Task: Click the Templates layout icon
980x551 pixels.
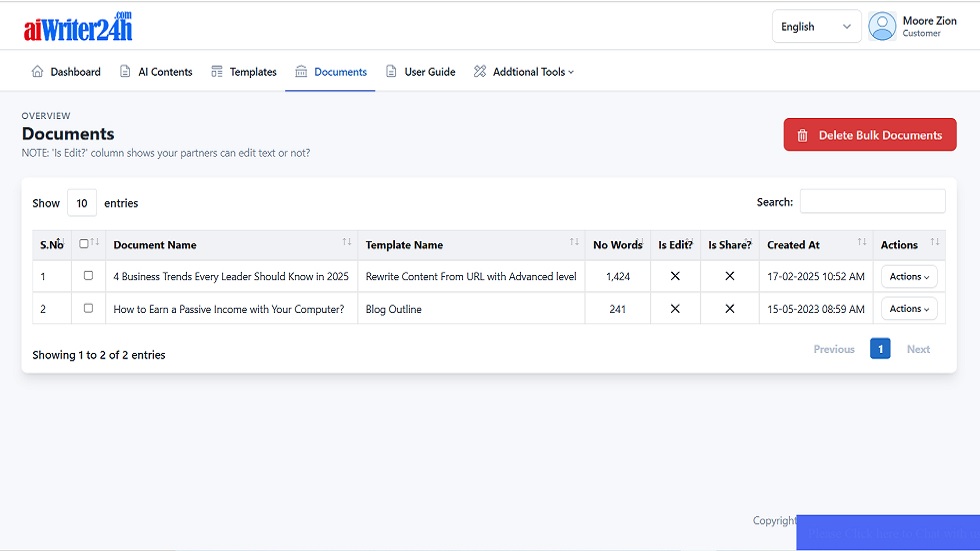Action: coord(217,72)
